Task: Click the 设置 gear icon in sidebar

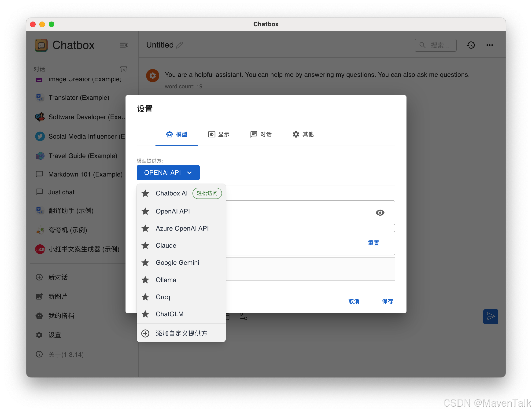Action: (39, 335)
